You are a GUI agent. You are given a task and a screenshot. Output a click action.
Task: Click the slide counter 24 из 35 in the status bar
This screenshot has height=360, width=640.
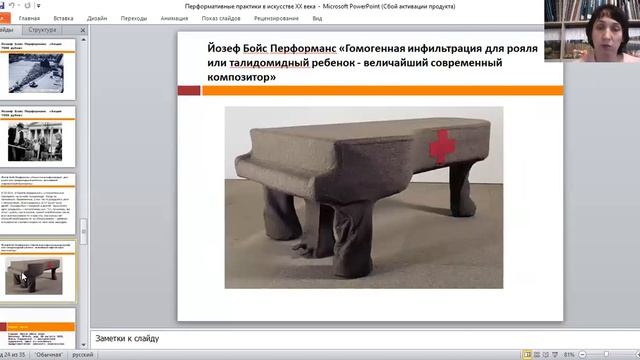point(14,355)
